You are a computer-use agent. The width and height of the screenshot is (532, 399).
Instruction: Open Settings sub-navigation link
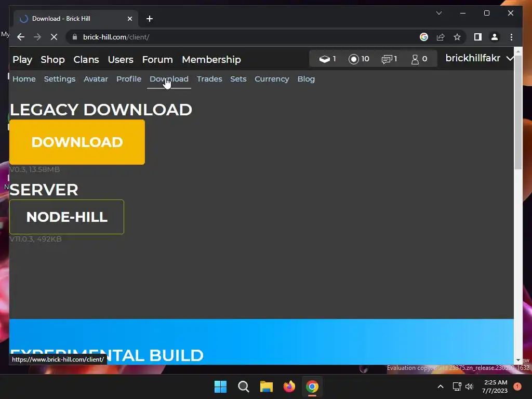coord(60,79)
